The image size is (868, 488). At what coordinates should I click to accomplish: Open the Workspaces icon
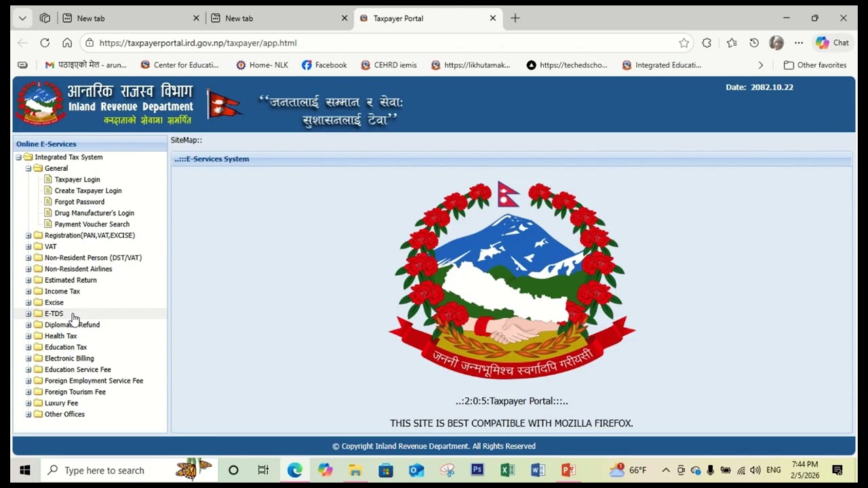(x=45, y=18)
